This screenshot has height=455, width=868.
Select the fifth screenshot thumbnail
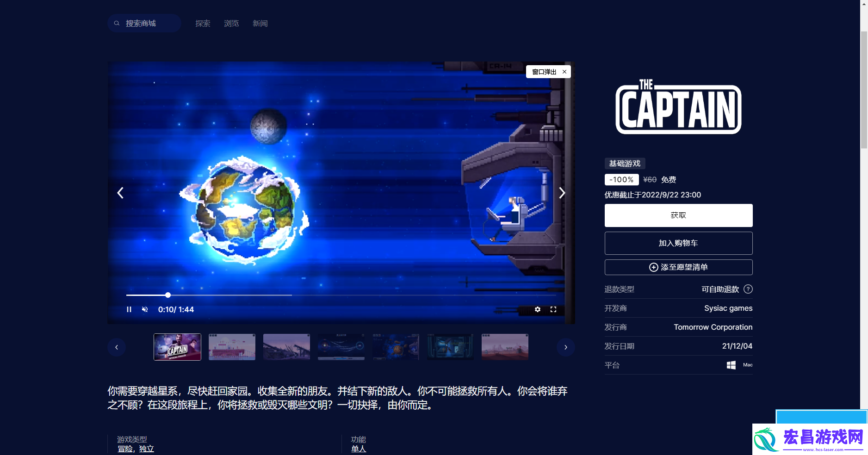pos(396,347)
